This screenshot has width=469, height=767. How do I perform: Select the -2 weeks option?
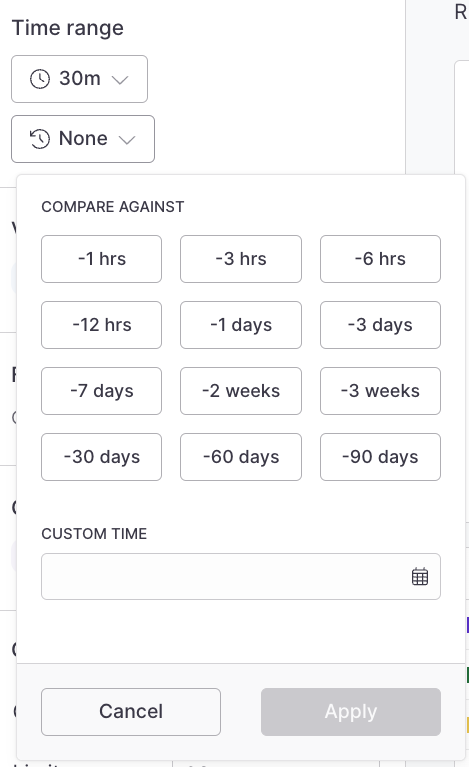coord(241,391)
